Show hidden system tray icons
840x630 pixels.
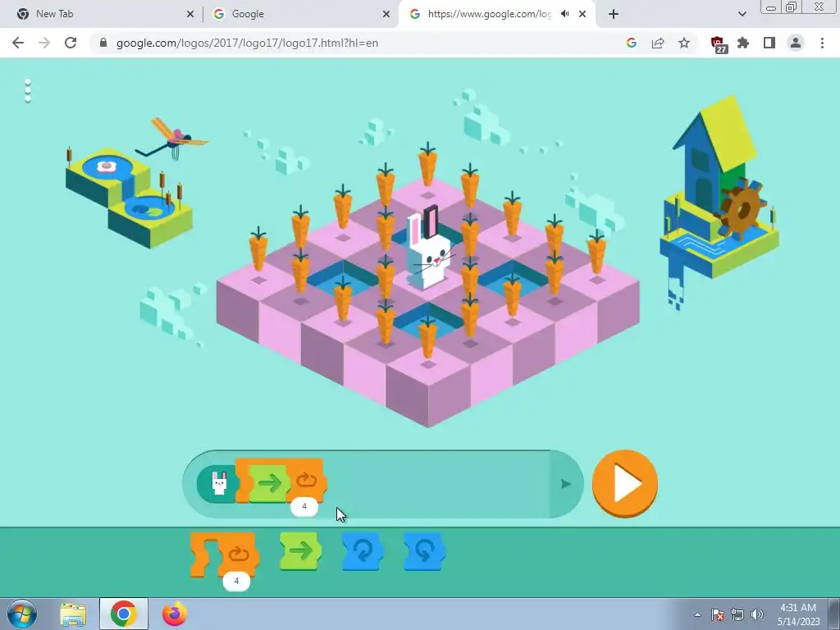[x=697, y=614]
